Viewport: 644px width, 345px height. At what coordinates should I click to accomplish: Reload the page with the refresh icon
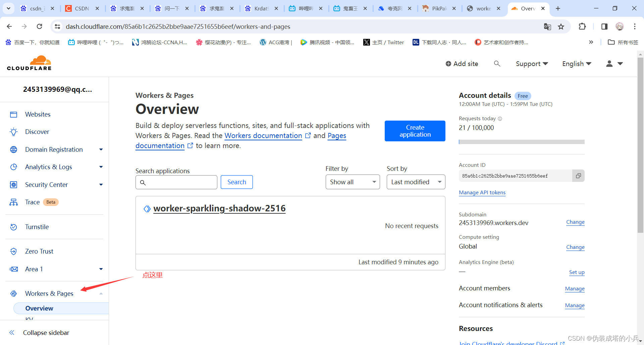pos(40,26)
